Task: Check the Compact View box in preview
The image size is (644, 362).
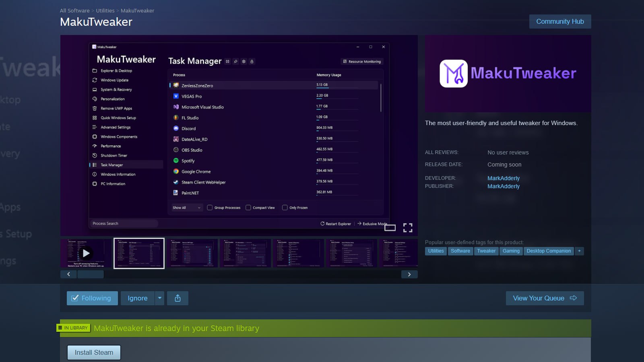Action: pos(248,208)
